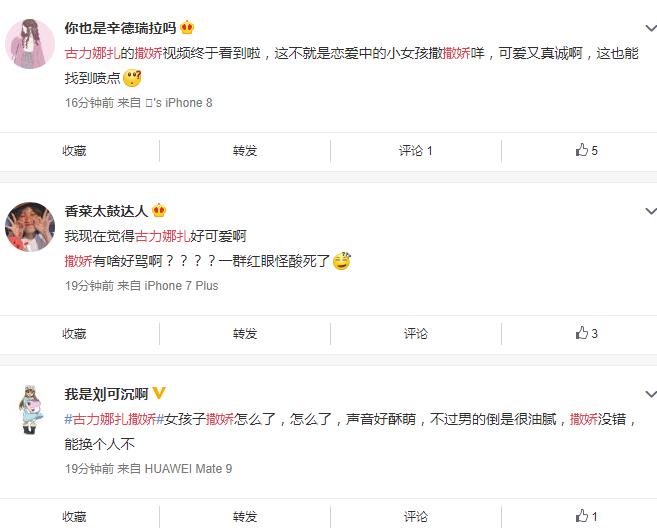Like the post by 我是刘可沉啊

[x=586, y=516]
